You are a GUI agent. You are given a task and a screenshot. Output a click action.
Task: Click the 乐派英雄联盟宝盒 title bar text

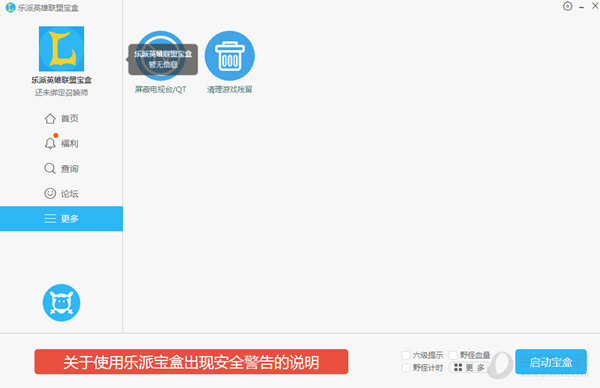tap(48, 8)
